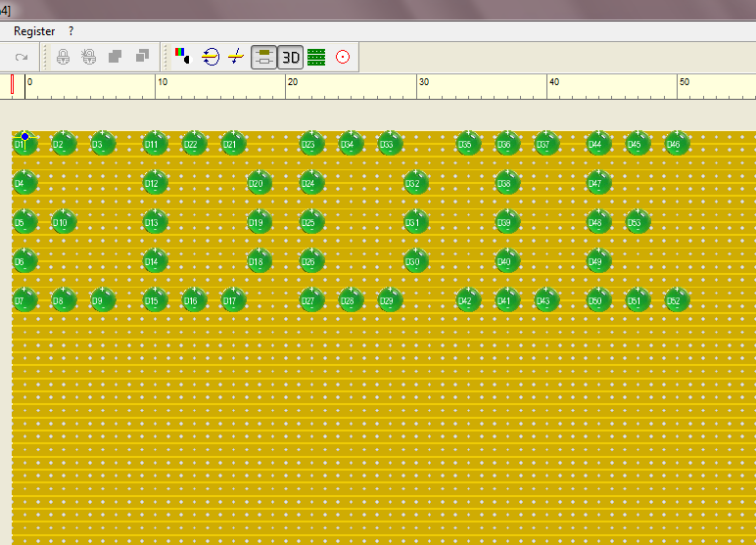Click the send to back icon
The image size is (756, 545).
(x=142, y=56)
